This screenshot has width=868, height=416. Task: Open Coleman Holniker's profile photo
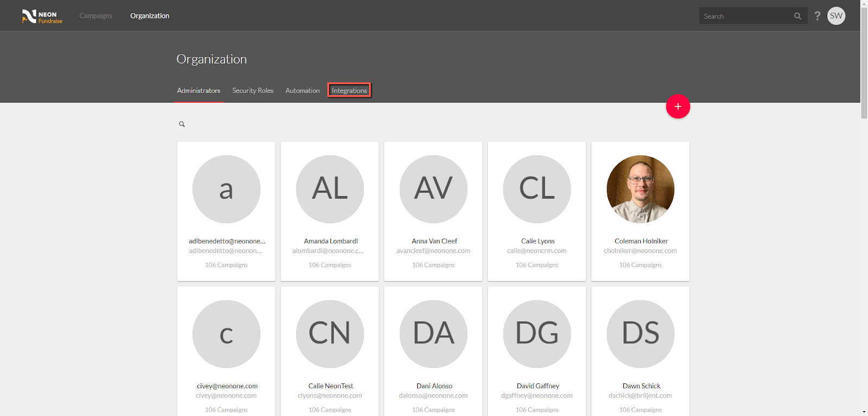click(x=641, y=189)
